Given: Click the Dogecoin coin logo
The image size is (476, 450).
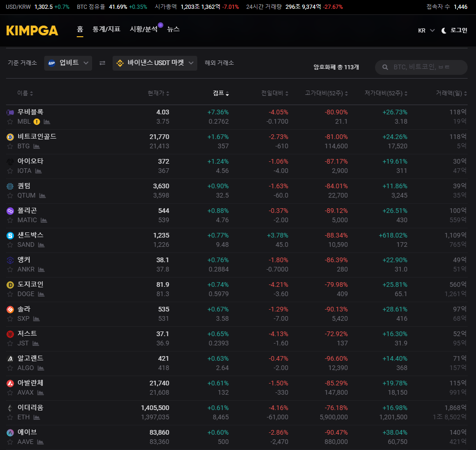Looking at the screenshot, I should click(10, 285).
